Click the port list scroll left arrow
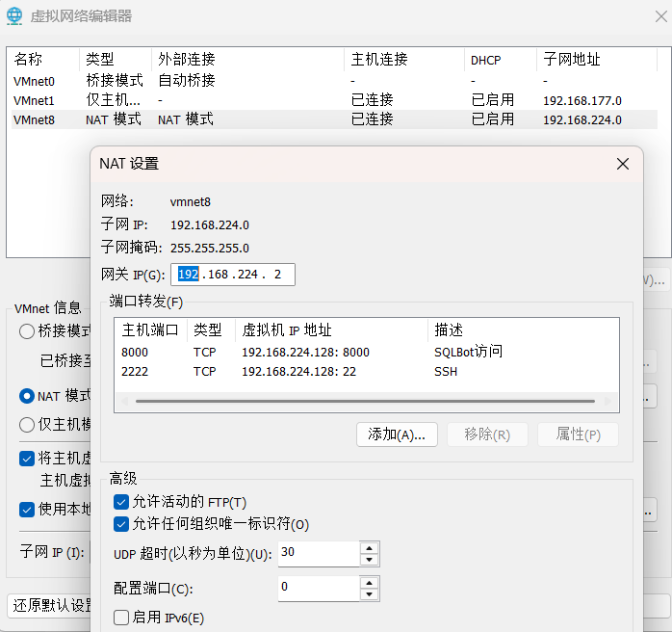The height and width of the screenshot is (632, 672). 125,402
